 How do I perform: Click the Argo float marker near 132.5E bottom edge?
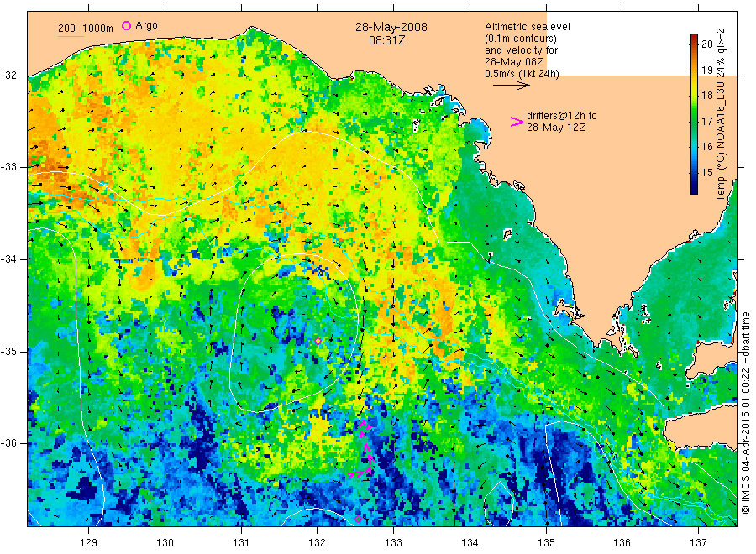[x=358, y=519]
